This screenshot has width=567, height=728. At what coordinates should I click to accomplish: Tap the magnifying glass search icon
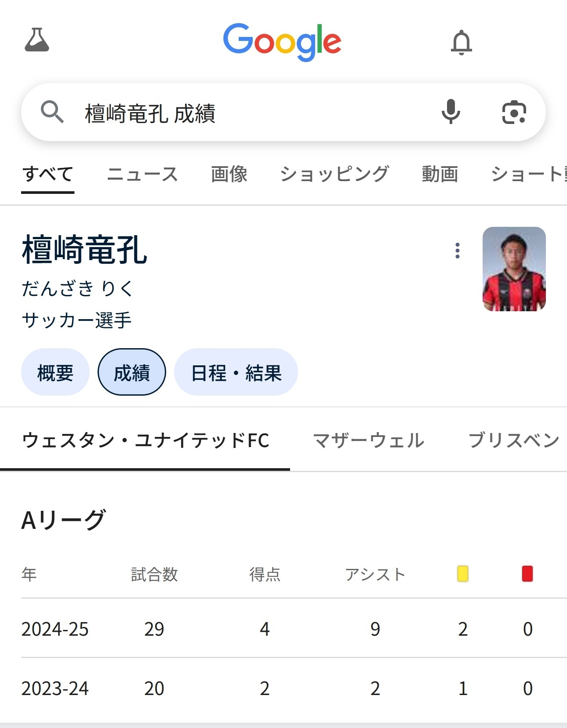pyautogui.click(x=52, y=112)
